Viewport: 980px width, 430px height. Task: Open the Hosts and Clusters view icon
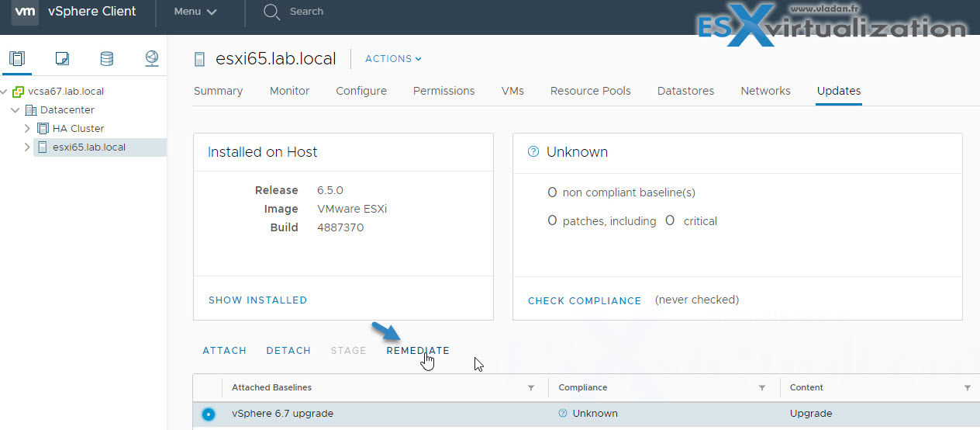point(17,58)
